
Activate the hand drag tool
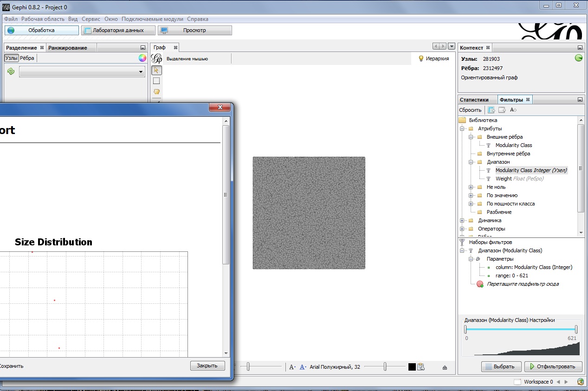(156, 91)
